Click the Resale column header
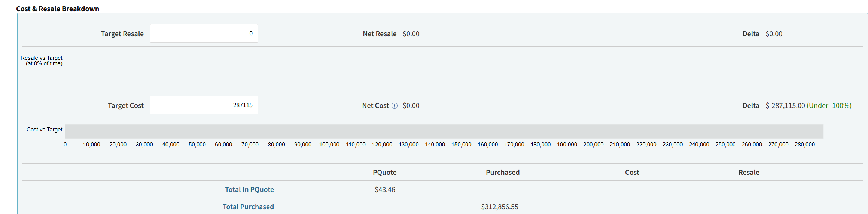 click(749, 172)
